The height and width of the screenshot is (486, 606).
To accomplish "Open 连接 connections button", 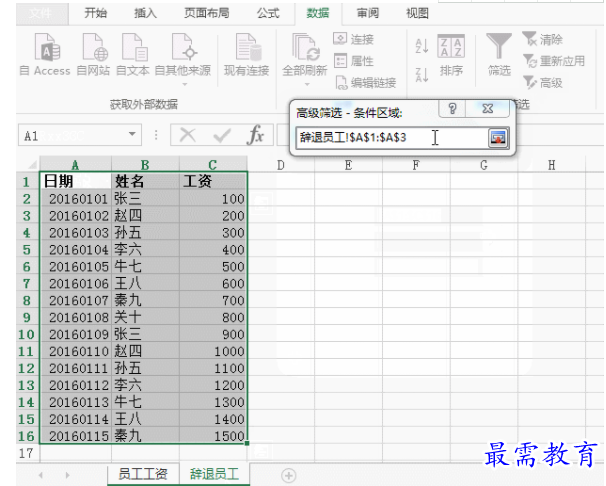I will (x=353, y=39).
